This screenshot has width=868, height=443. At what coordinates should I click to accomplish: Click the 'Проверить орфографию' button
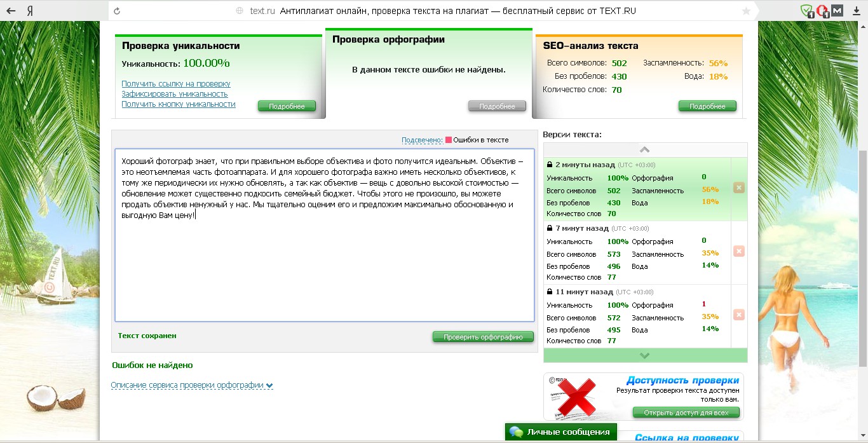(483, 337)
